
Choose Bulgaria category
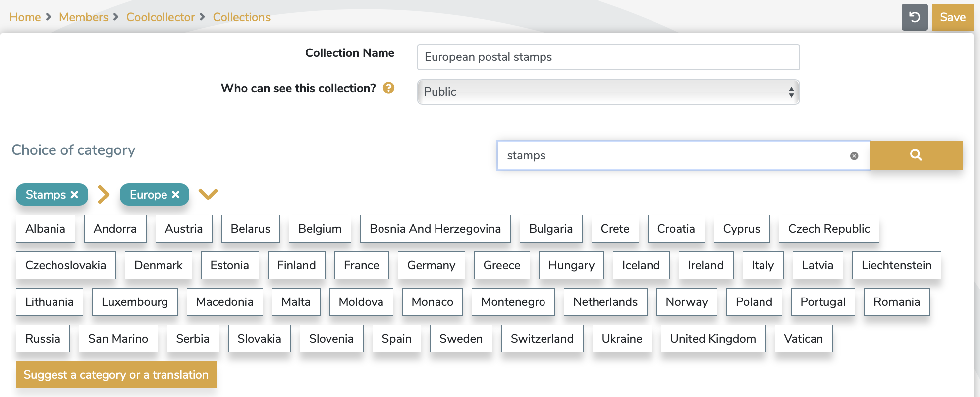coord(551,229)
